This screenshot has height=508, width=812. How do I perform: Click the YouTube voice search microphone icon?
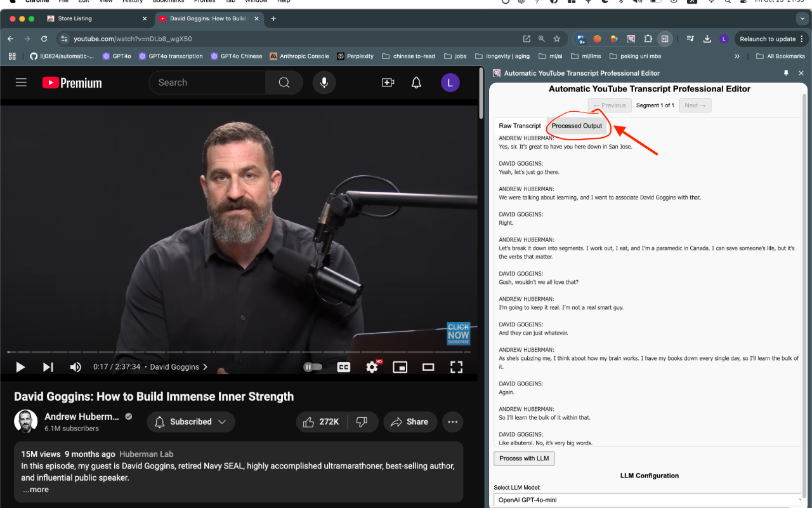[324, 83]
